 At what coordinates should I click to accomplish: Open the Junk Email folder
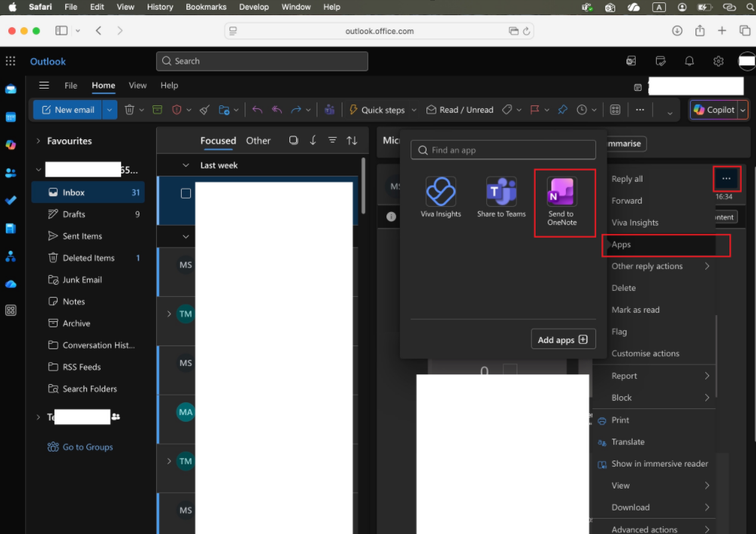click(88, 279)
